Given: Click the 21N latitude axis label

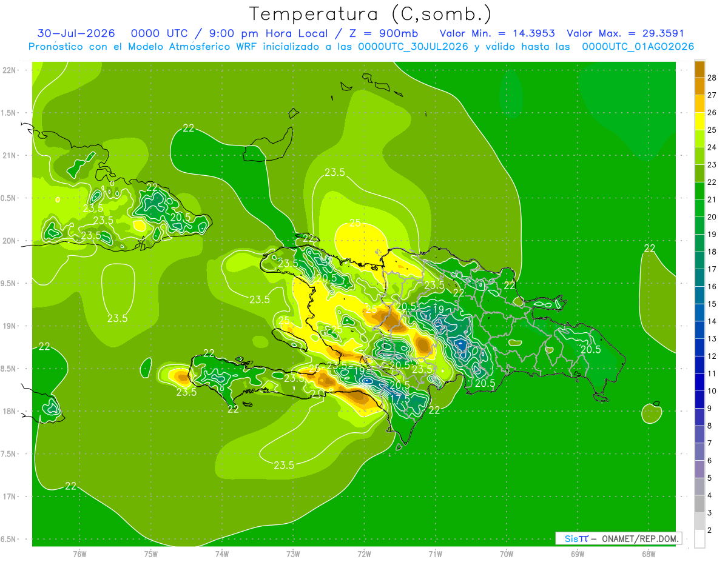Looking at the screenshot, I should 9,155.
